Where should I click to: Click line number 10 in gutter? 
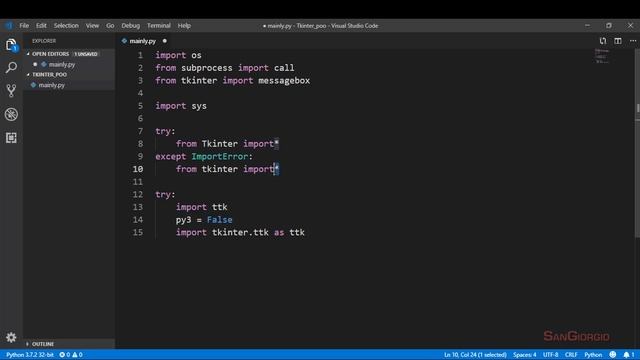[138, 169]
